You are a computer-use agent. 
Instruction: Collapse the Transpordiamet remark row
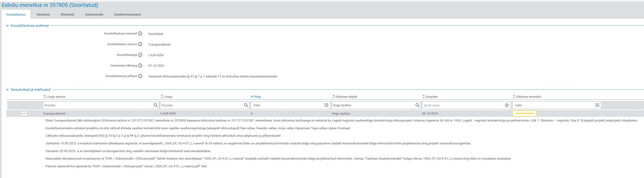coord(24,113)
